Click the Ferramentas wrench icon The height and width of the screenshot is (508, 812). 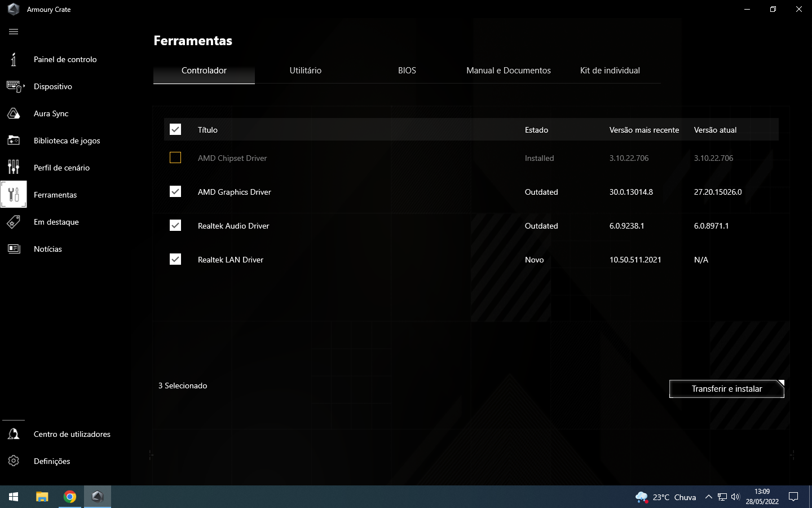point(14,195)
